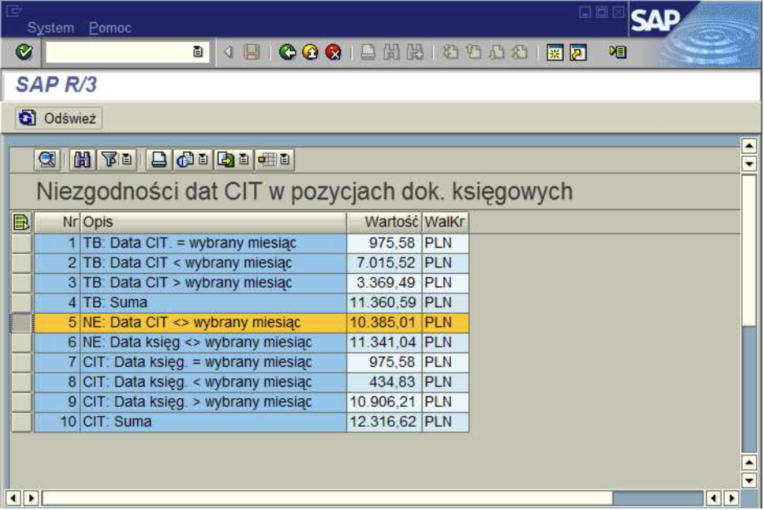Image resolution: width=764 pixels, height=510 pixels.
Task: Click the ALV Choose Layout icon
Action: [267, 160]
